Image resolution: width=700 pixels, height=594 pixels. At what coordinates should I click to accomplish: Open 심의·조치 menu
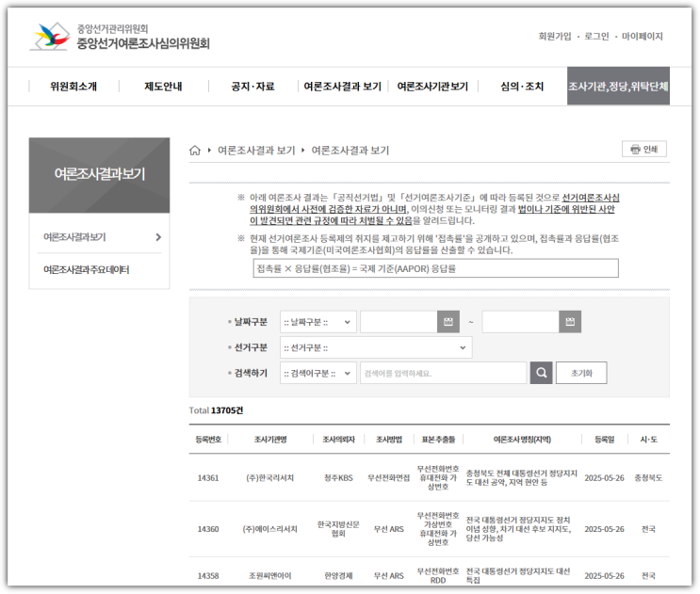point(522,87)
